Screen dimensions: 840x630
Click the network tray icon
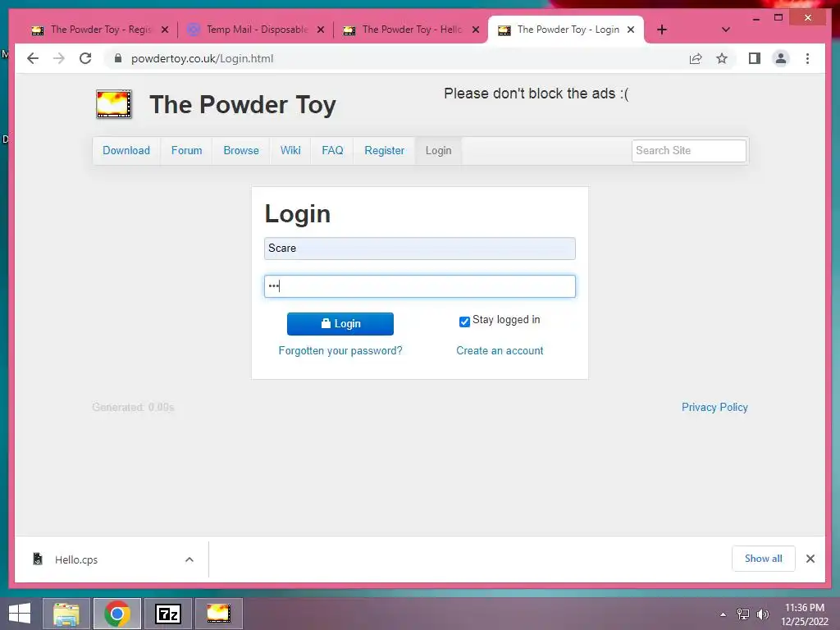(743, 614)
